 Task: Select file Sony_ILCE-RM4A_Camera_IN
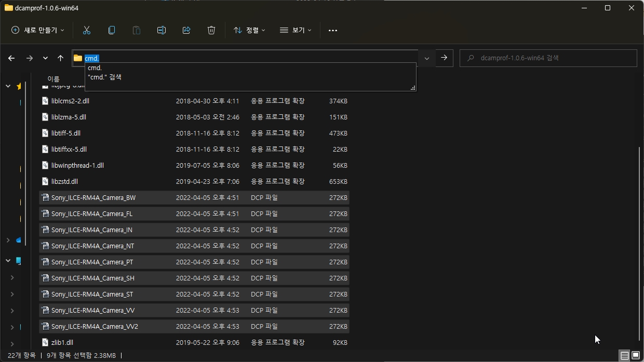coord(194,230)
